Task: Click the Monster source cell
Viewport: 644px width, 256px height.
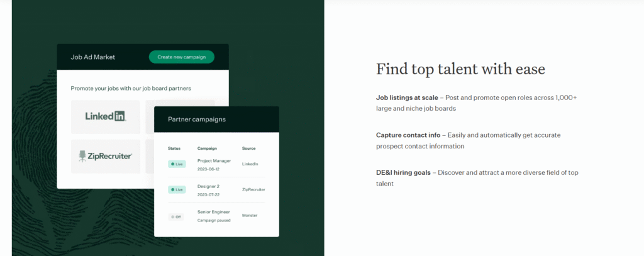Action: [250, 215]
